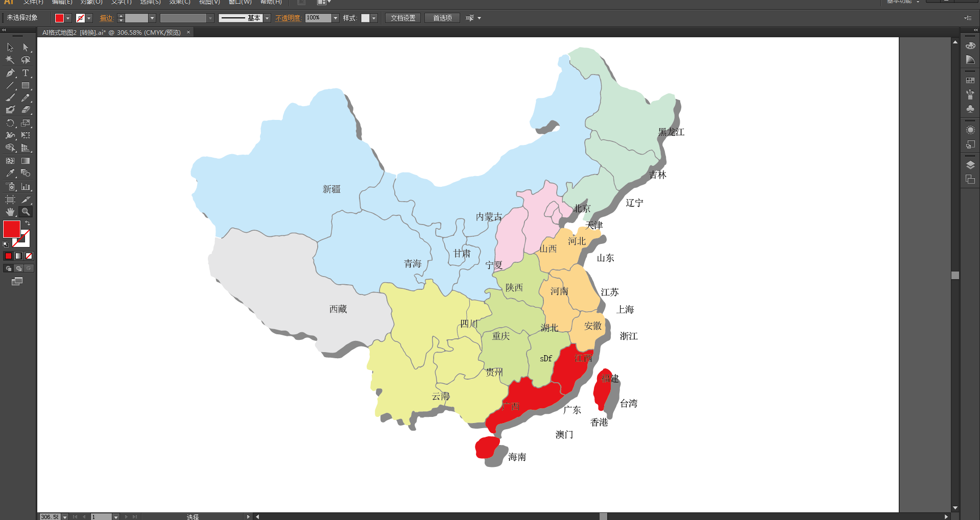Swap fill and stroke colors

click(x=27, y=222)
